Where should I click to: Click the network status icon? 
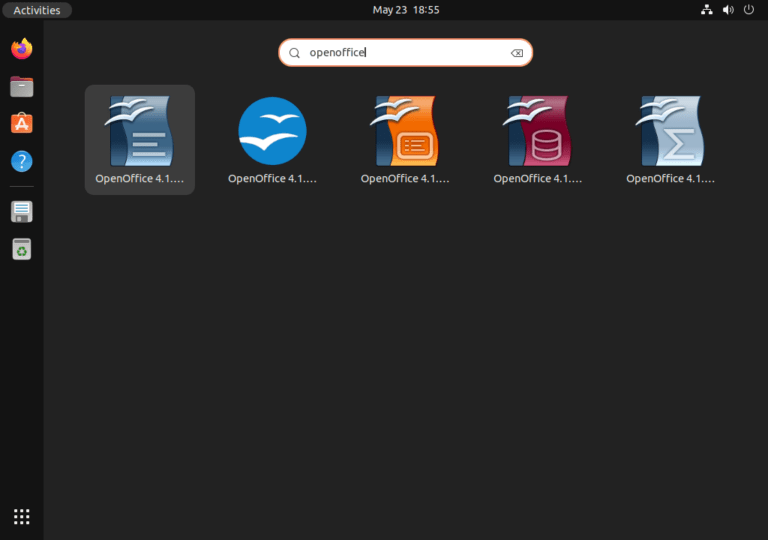(707, 10)
